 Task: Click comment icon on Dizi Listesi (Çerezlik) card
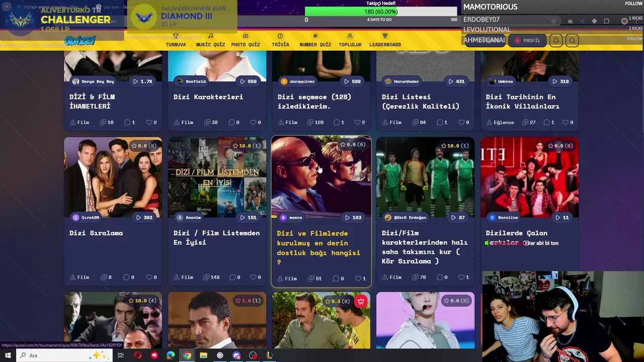tap(439, 122)
